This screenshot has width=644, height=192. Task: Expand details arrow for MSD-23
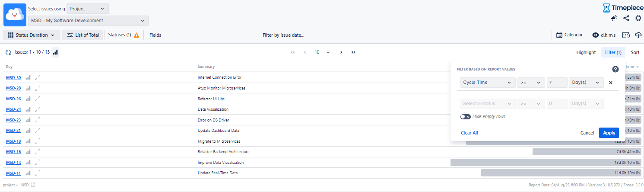click(38, 120)
